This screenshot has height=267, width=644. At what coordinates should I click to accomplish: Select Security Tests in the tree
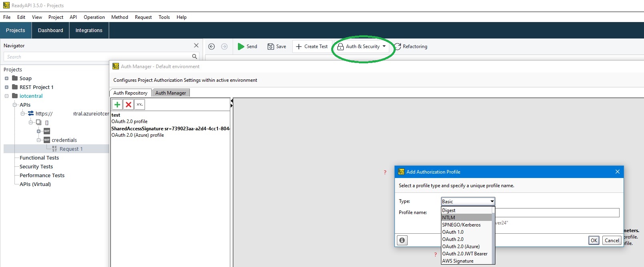tap(36, 166)
